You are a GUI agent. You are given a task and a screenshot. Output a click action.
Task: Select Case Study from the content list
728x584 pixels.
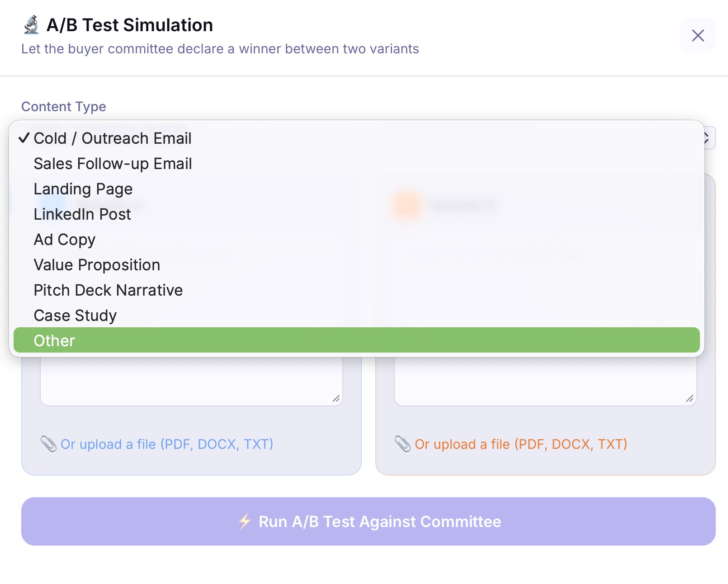[x=75, y=315]
